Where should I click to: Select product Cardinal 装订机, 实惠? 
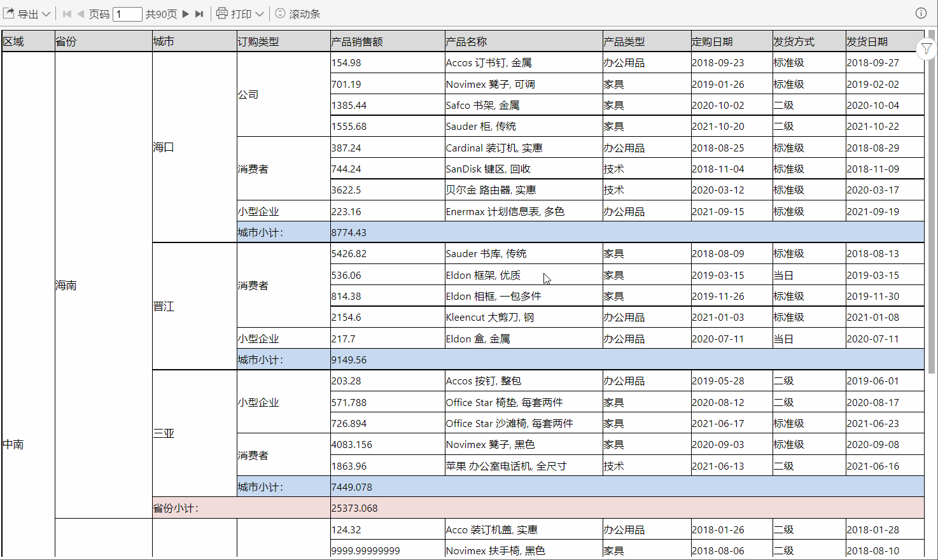(x=524, y=148)
